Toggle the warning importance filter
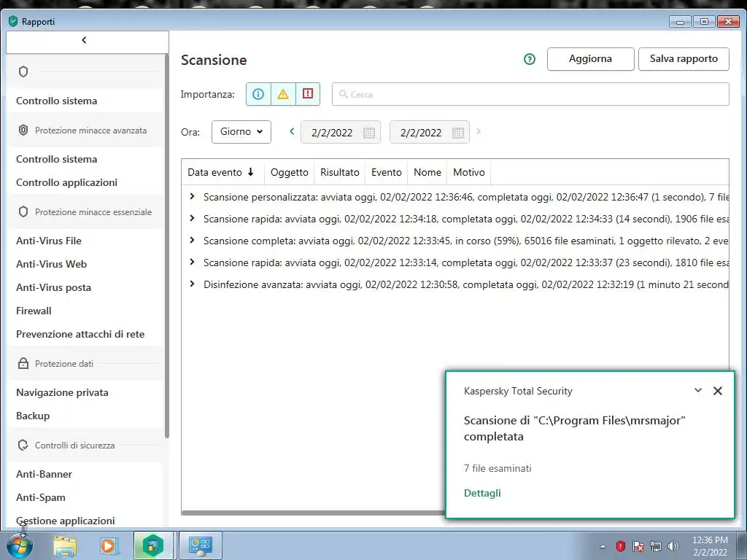747x560 pixels. pos(283,94)
